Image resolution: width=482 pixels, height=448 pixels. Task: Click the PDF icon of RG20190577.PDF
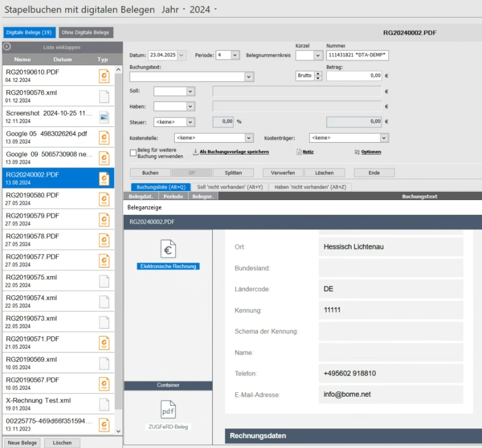[x=104, y=261]
